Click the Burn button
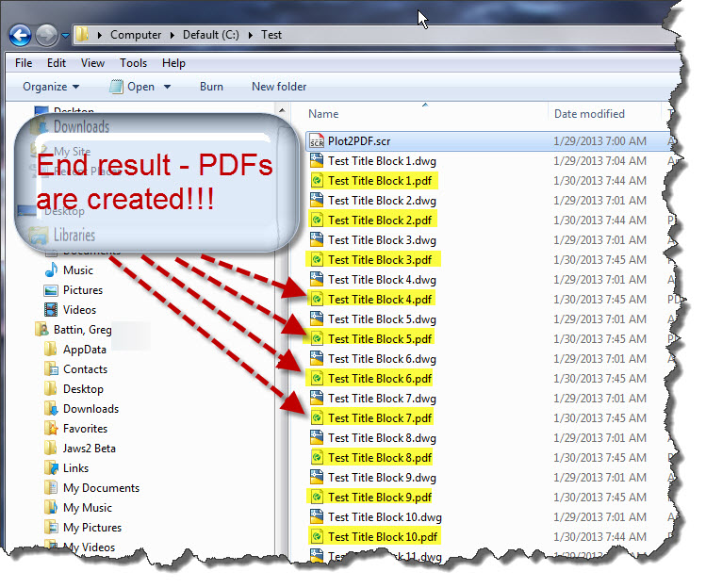Viewport: 706px width, 588px height. (x=211, y=87)
